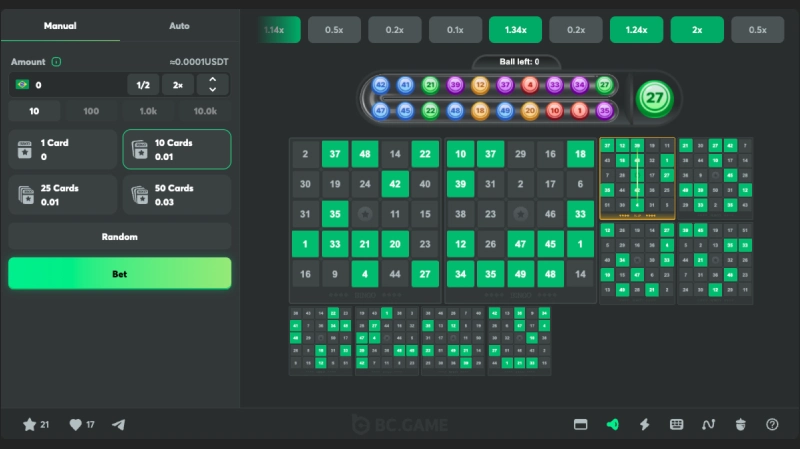Click the orange ball number 18

[480, 110]
